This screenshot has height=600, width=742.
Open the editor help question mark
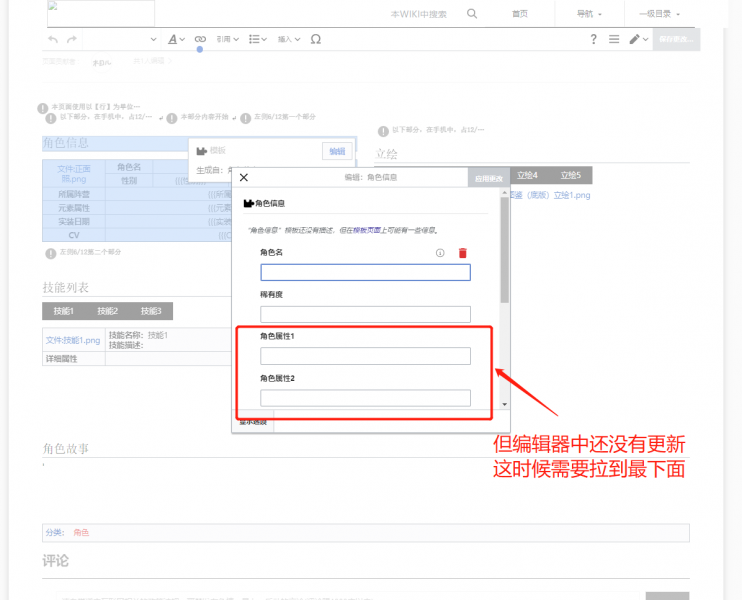(593, 39)
